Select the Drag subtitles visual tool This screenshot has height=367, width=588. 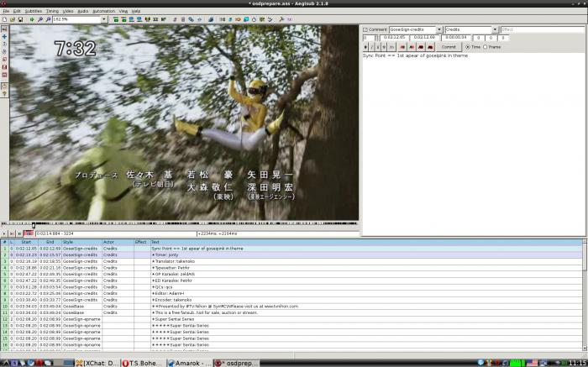click(4, 36)
